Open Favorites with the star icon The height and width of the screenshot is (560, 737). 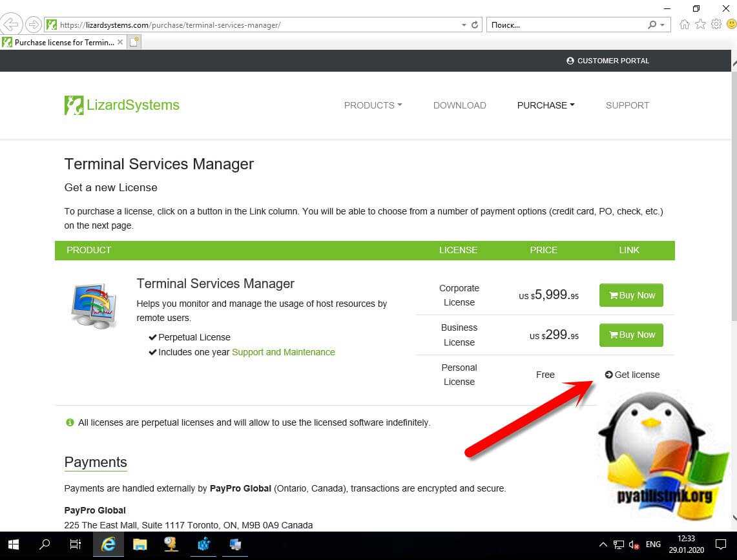click(x=700, y=25)
